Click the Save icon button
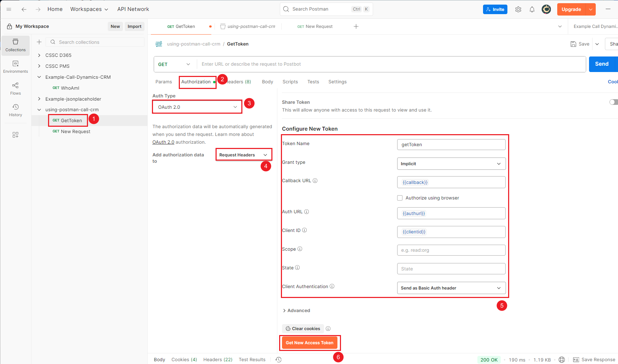This screenshot has width=618, height=364. [580, 44]
